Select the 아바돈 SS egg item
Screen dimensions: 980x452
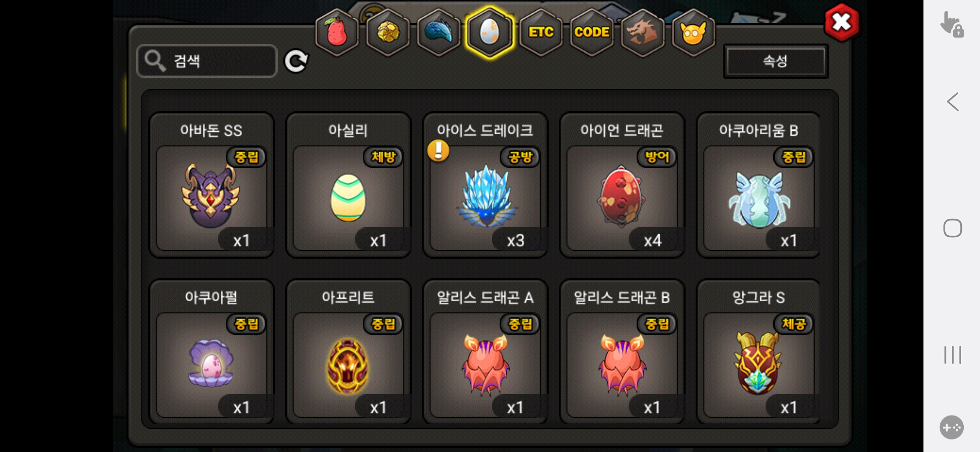point(211,185)
